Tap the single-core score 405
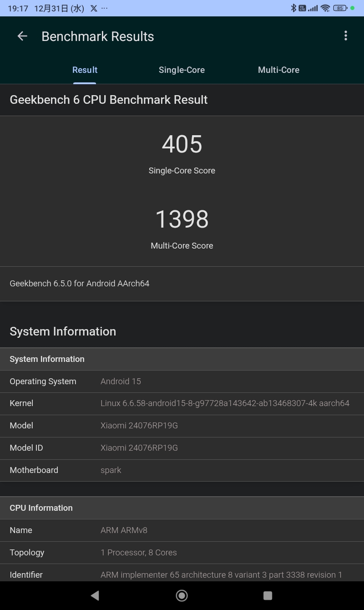Image resolution: width=364 pixels, height=610 pixels. pyautogui.click(x=182, y=144)
